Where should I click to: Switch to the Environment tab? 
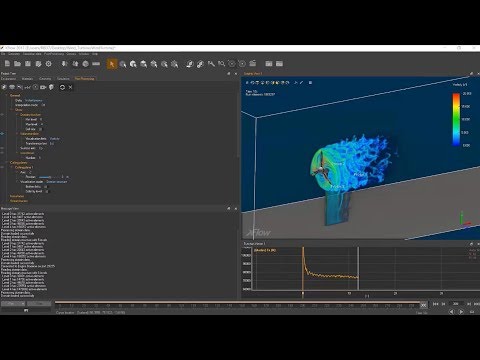tap(9, 79)
